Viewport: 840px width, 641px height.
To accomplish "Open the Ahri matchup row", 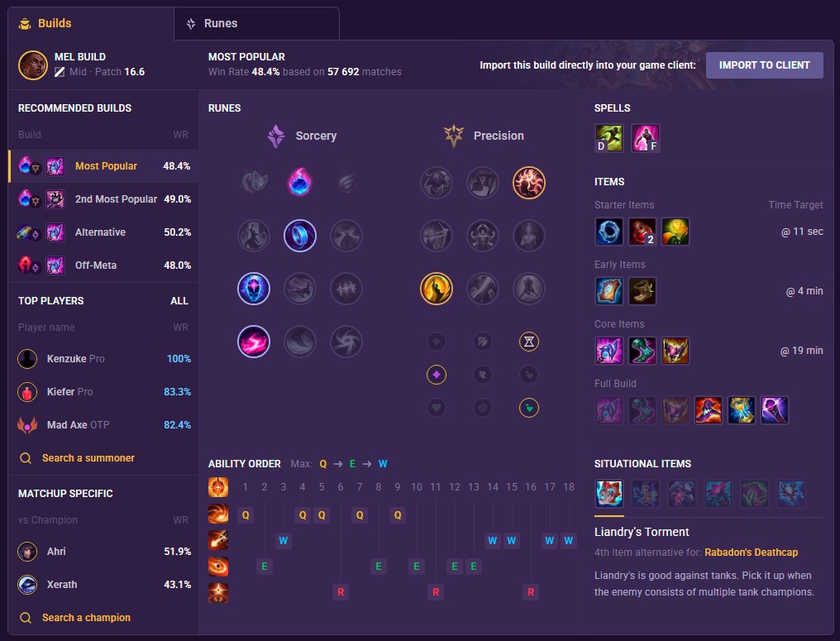I will [103, 552].
